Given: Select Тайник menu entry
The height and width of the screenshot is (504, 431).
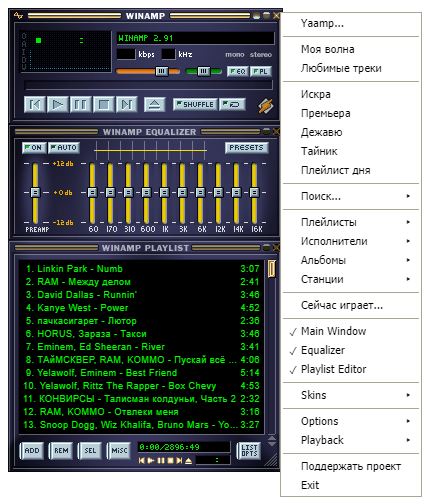Looking at the screenshot, I should (351, 151).
